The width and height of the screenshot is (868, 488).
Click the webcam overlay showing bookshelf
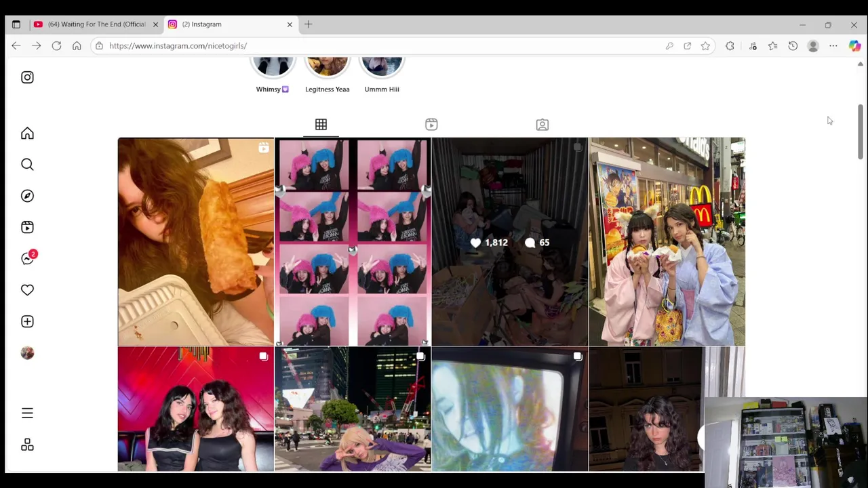coord(786,442)
